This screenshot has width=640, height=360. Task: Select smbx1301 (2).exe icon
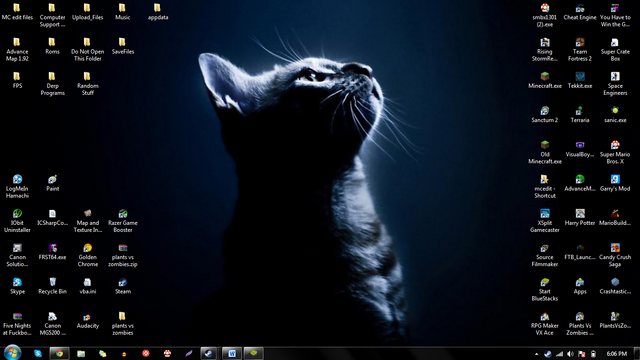[544, 15]
